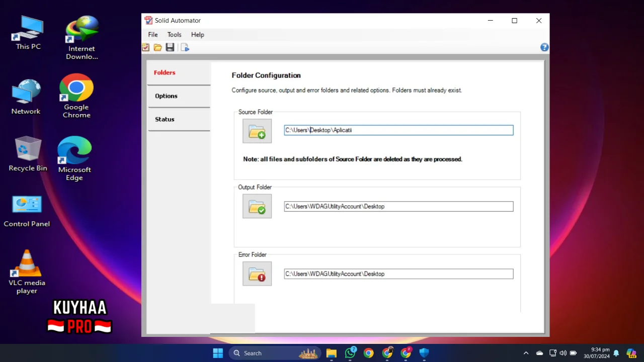Open File Explorer from the taskbar
This screenshot has height=362, width=644.
point(331,353)
